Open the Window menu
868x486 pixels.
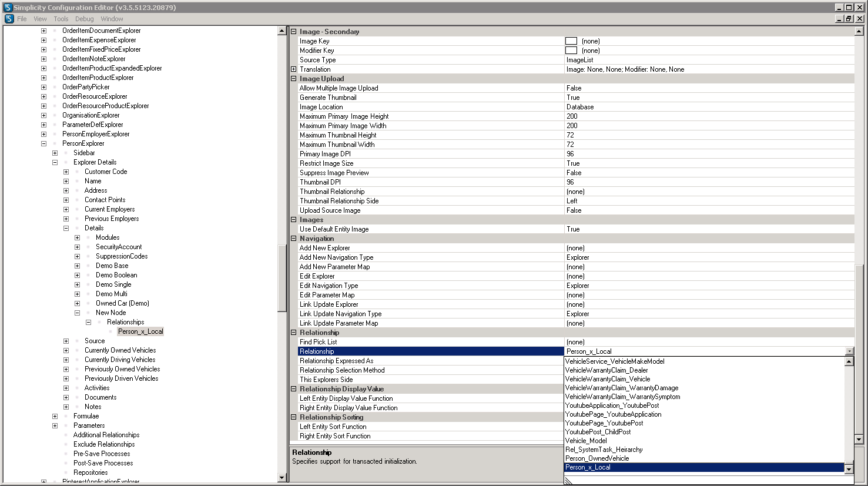pos(112,19)
